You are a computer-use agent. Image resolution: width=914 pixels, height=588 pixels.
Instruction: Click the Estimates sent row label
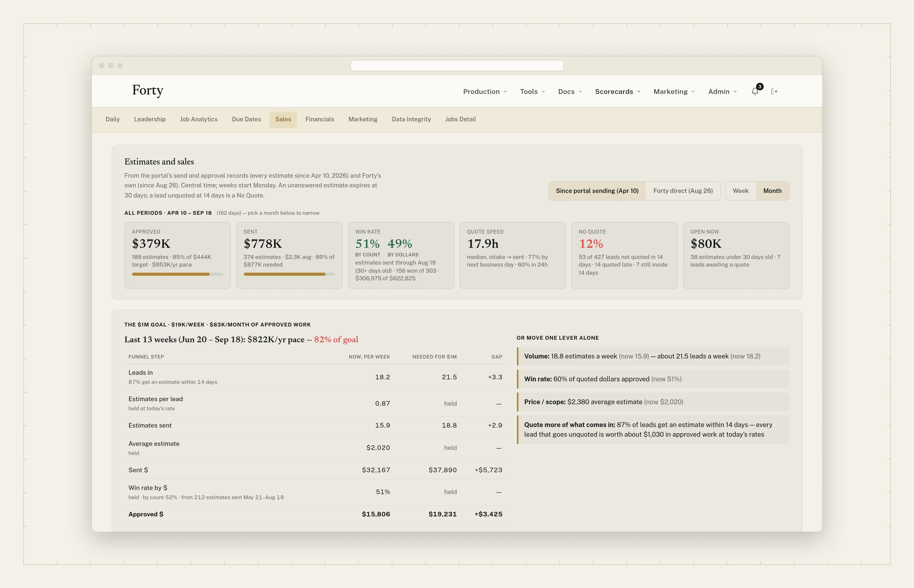click(x=150, y=425)
